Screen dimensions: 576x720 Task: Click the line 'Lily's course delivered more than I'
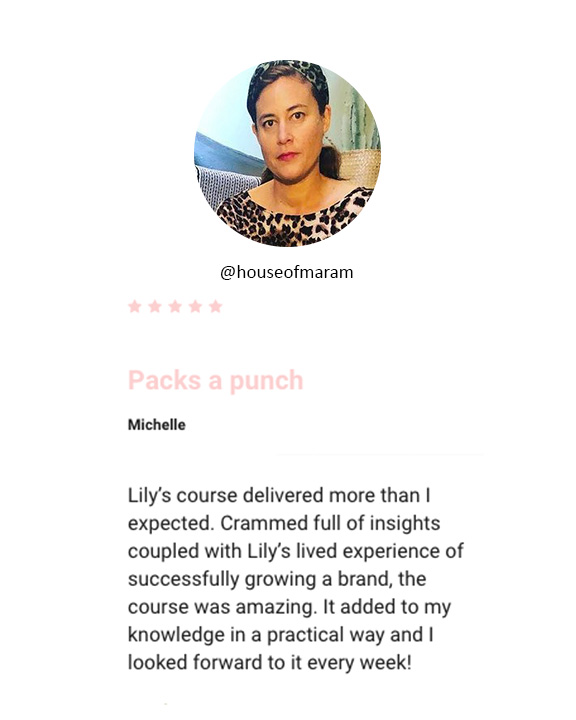pyautogui.click(x=279, y=495)
